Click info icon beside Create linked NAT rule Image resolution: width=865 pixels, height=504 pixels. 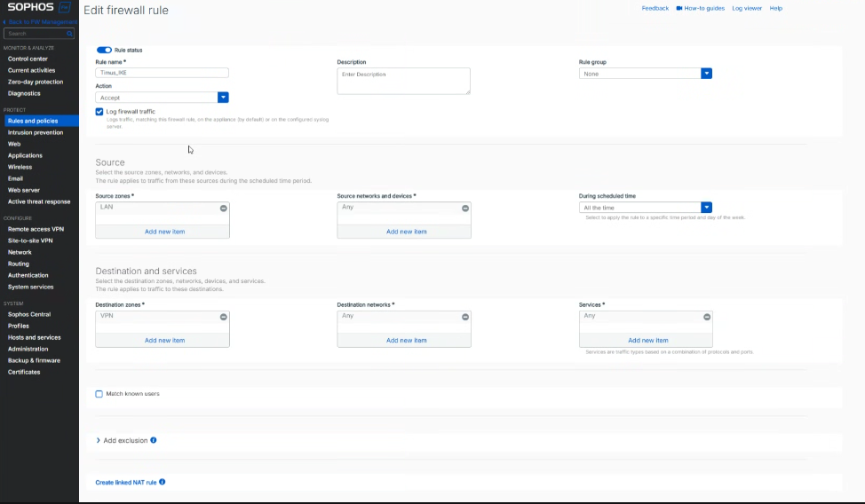click(163, 482)
